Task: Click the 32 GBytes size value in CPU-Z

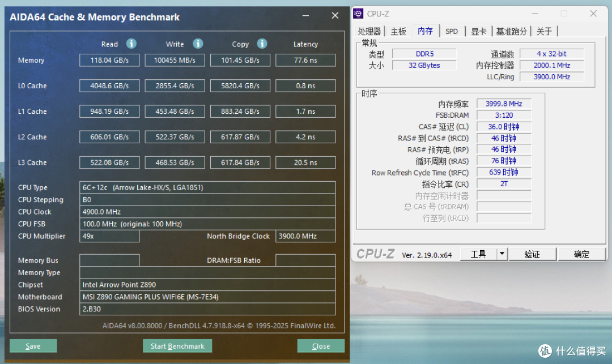Action: [424, 65]
